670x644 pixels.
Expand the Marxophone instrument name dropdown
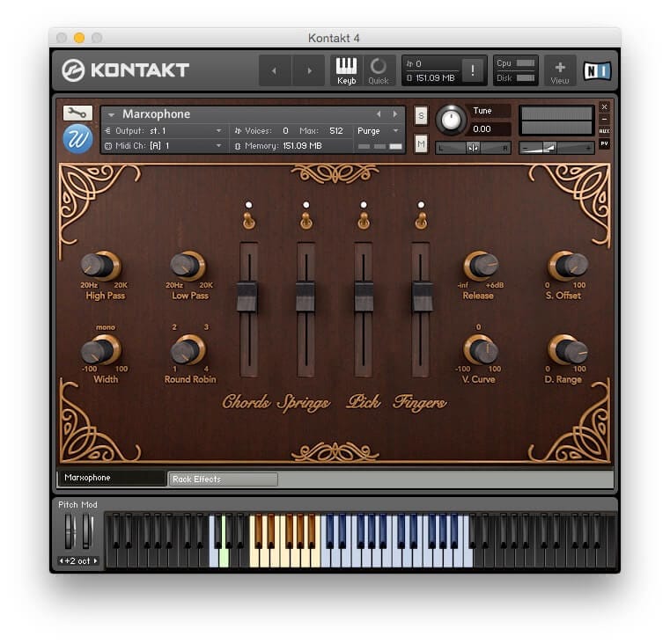[x=111, y=114]
